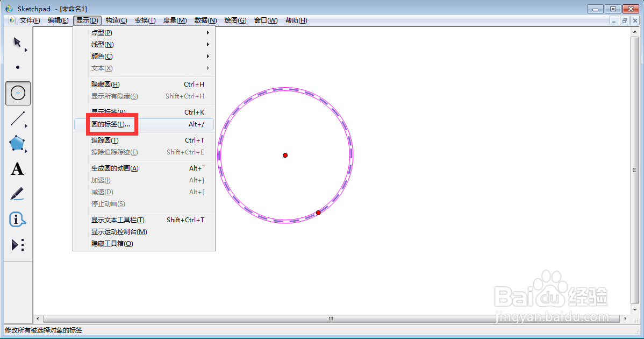
Task: Click the horizontal scrollbar left arrow
Action: point(38,319)
